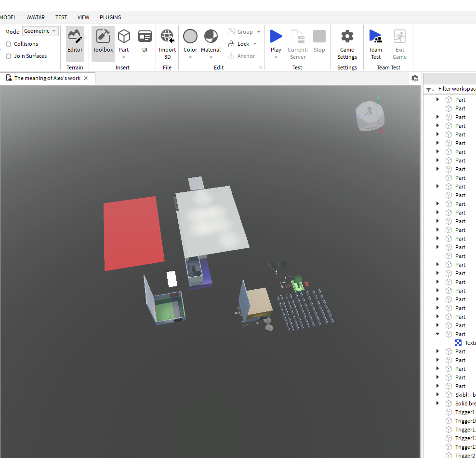The image size is (476, 458).
Task: Open the VIEW ribbon tab
Action: coord(83,18)
